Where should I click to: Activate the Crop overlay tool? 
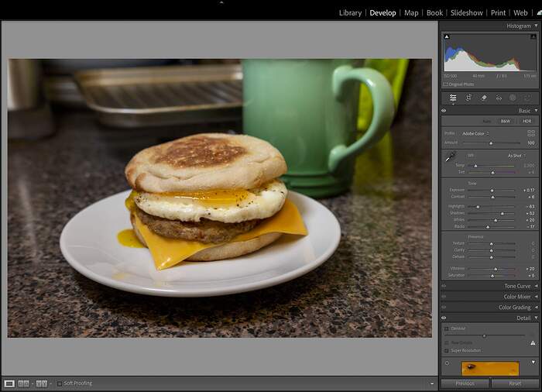[468, 98]
